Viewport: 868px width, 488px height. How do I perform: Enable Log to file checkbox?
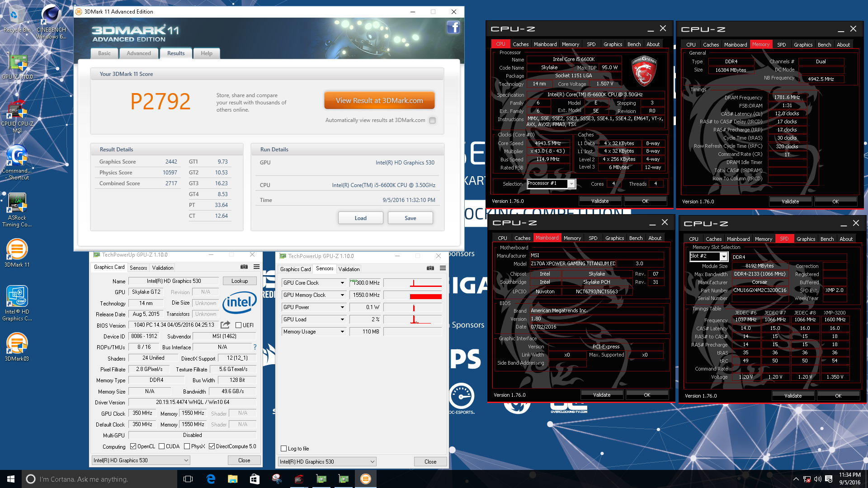point(283,449)
